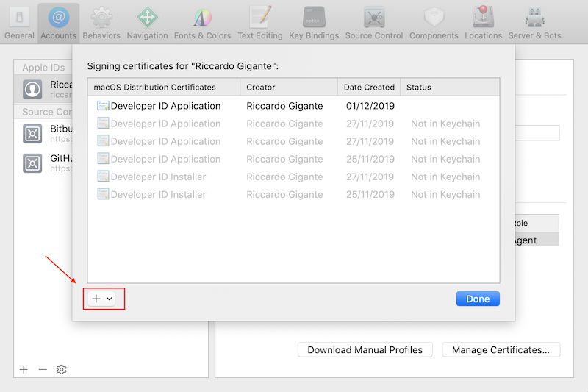
Task: Sort by Date Created column header
Action: click(x=369, y=87)
